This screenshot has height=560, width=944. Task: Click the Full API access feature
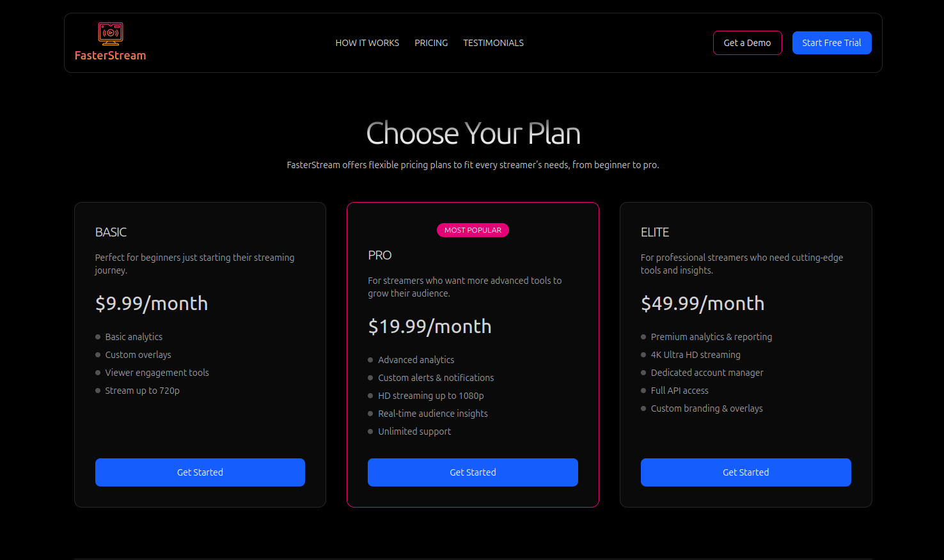pyautogui.click(x=679, y=391)
